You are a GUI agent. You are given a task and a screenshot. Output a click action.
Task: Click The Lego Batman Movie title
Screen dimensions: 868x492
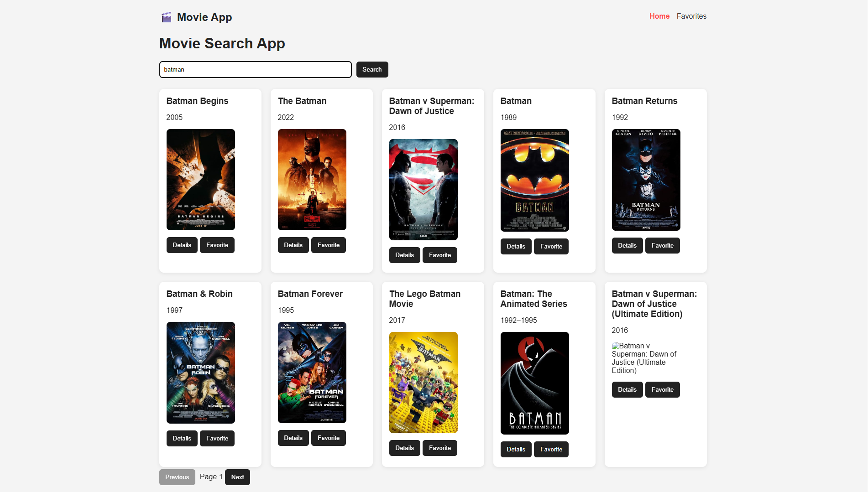click(x=425, y=299)
